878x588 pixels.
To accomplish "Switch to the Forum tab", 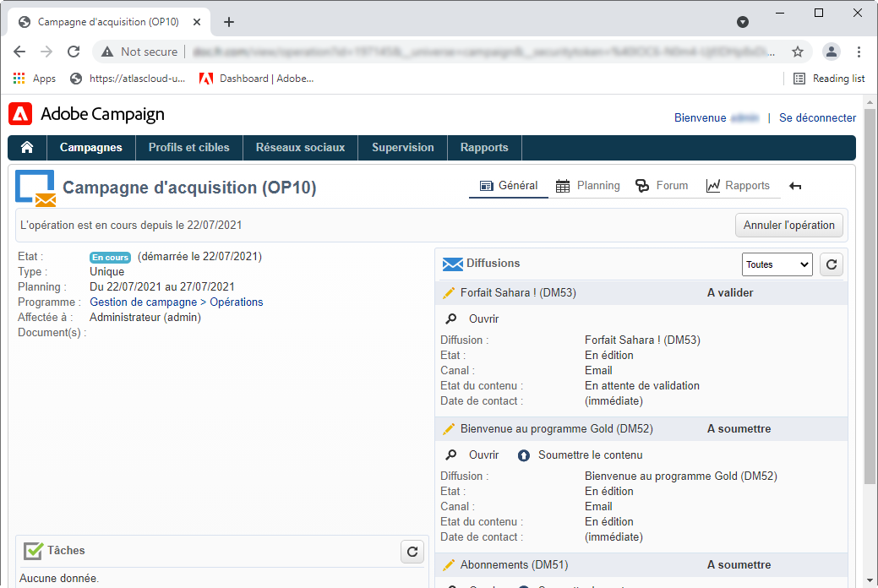I will pyautogui.click(x=662, y=185).
